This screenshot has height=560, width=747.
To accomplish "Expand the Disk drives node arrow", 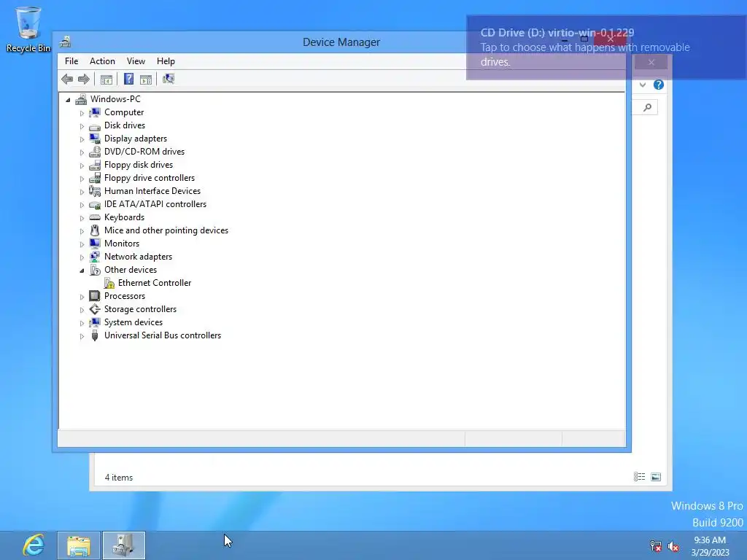I will [82, 126].
